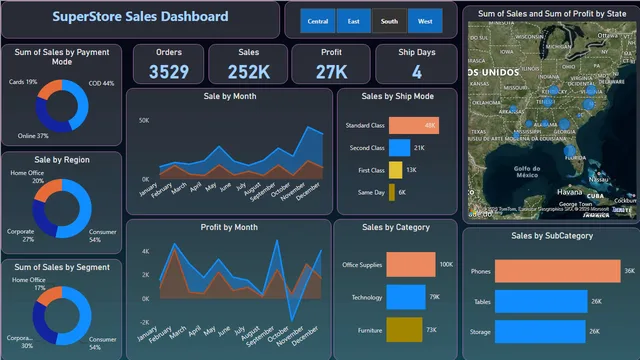Click the Orders card value 3529
640x360 pixels.
(169, 72)
